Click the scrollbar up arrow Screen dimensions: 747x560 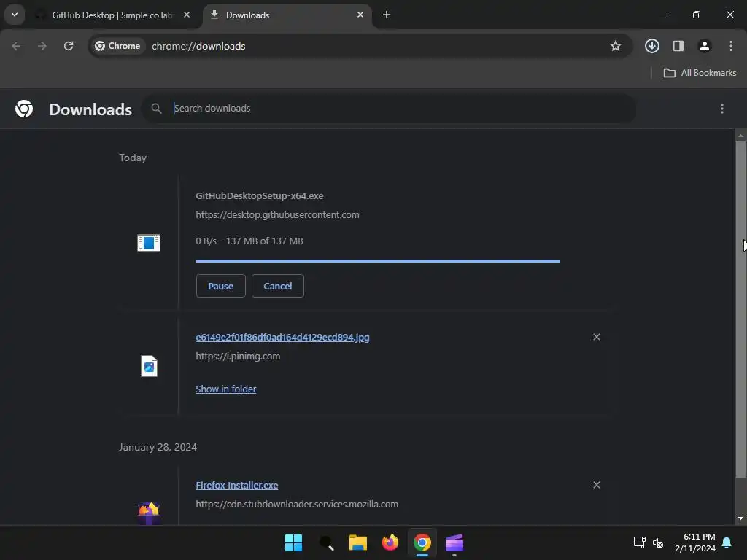point(740,136)
